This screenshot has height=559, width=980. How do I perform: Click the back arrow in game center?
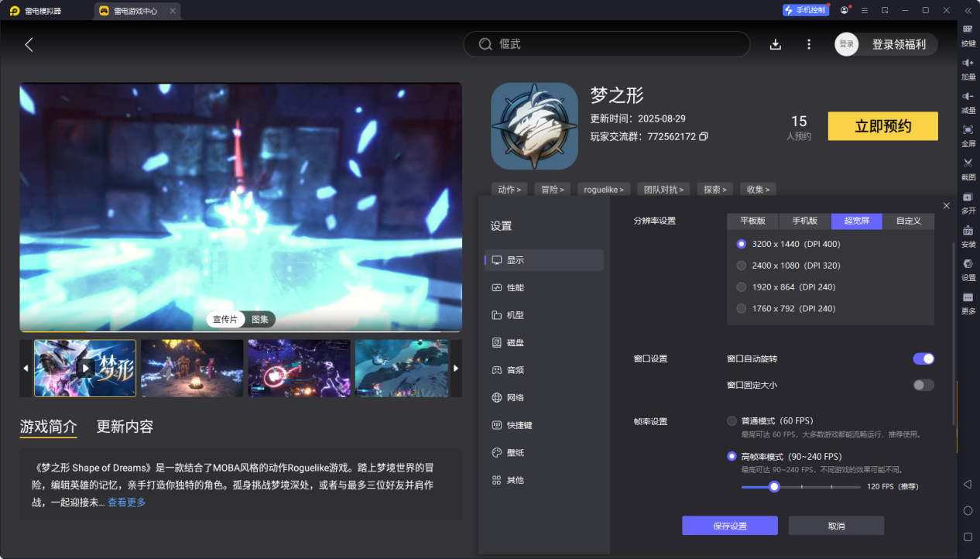click(29, 44)
